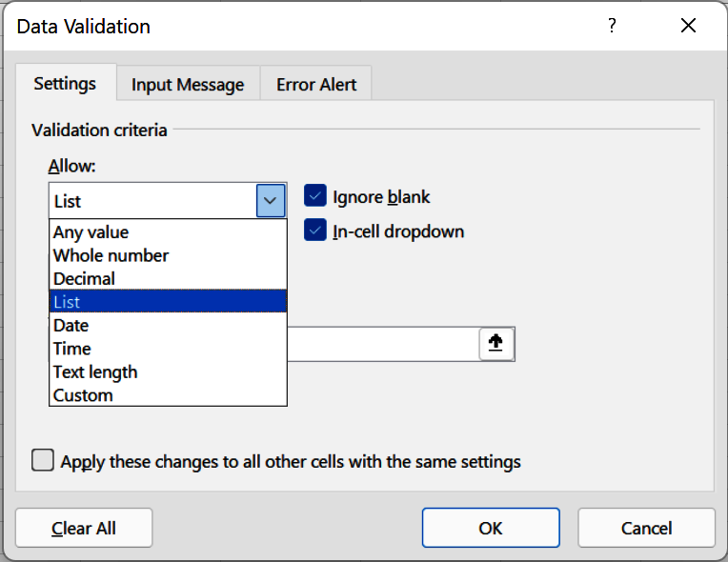Choose Date as validation type
Viewport: 728px width, 562px height.
(71, 325)
